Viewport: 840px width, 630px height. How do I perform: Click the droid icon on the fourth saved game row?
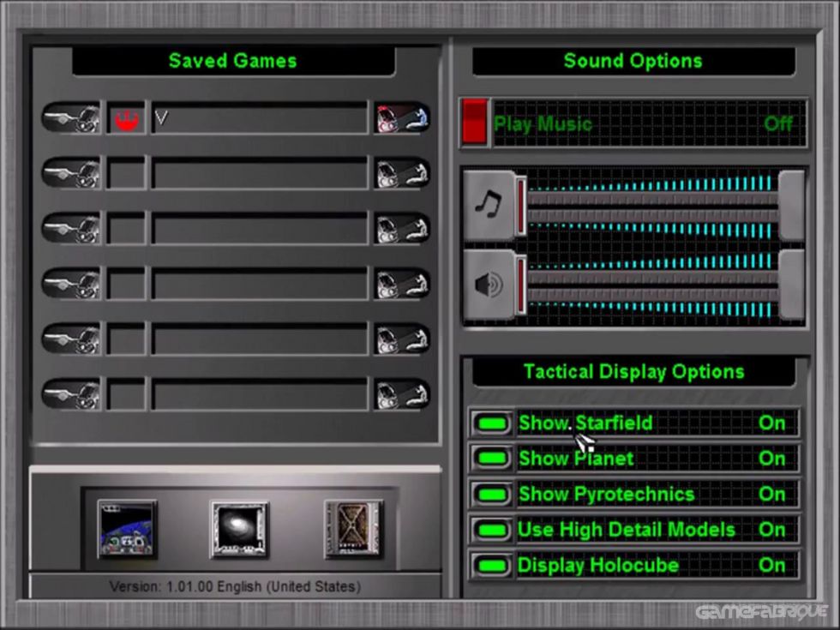point(402,284)
